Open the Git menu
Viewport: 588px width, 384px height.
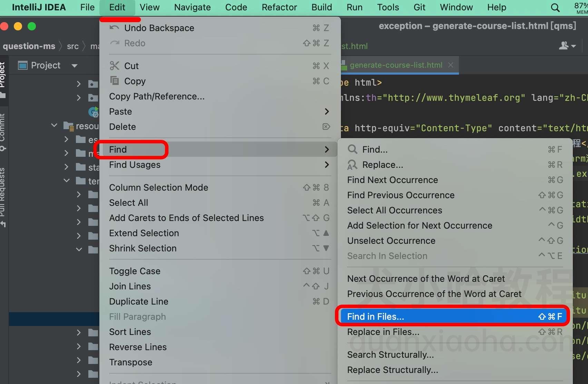point(419,7)
